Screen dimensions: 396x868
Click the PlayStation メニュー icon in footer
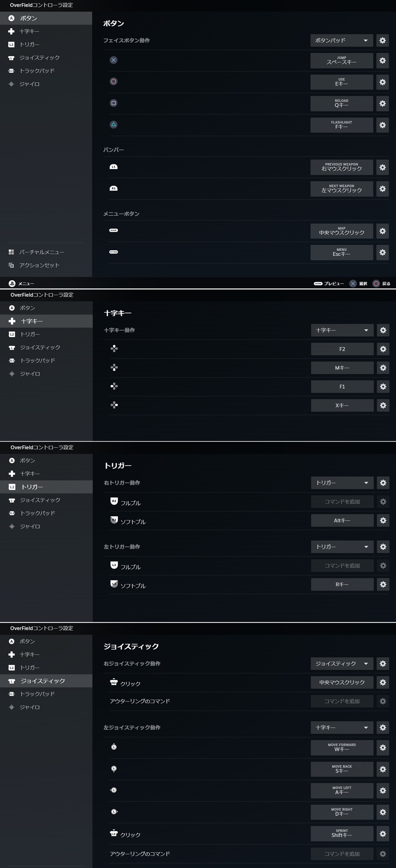(12, 284)
